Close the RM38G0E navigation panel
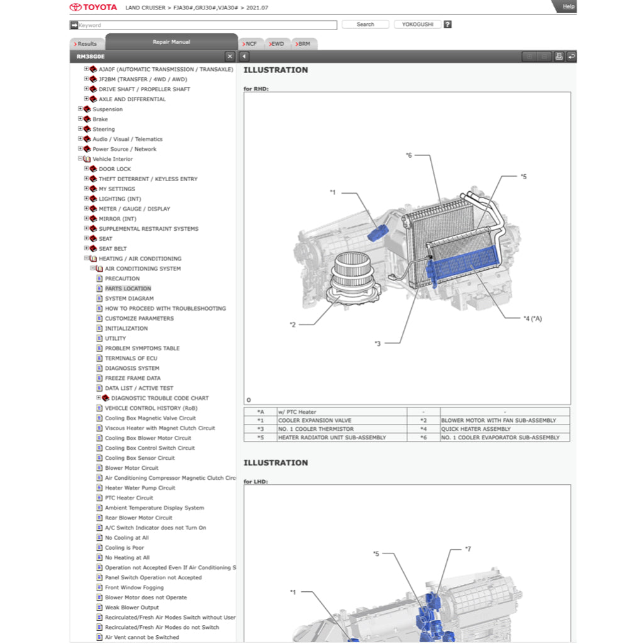This screenshot has width=644, height=644. tap(230, 57)
